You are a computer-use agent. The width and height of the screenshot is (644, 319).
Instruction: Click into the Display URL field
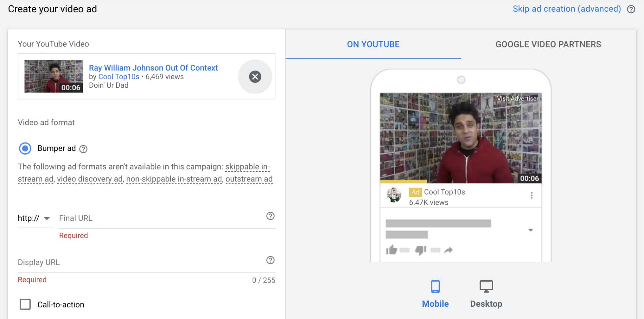[x=147, y=262]
